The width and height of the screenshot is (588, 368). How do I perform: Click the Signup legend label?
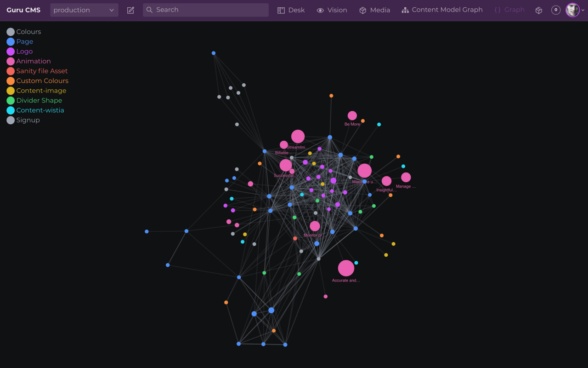tap(28, 120)
